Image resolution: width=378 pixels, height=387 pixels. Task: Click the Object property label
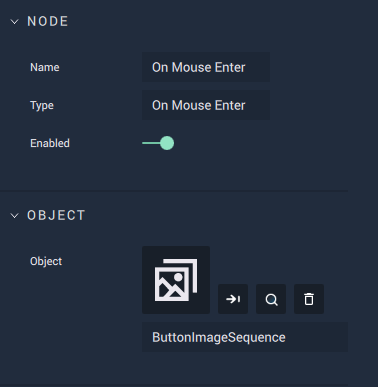[46, 261]
